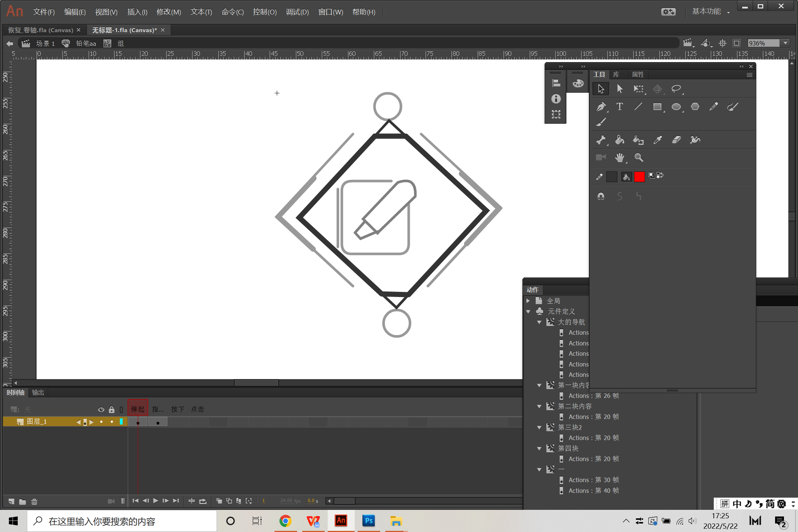Activate the Hand tool
Screen dimensions: 798x532
tap(620, 158)
